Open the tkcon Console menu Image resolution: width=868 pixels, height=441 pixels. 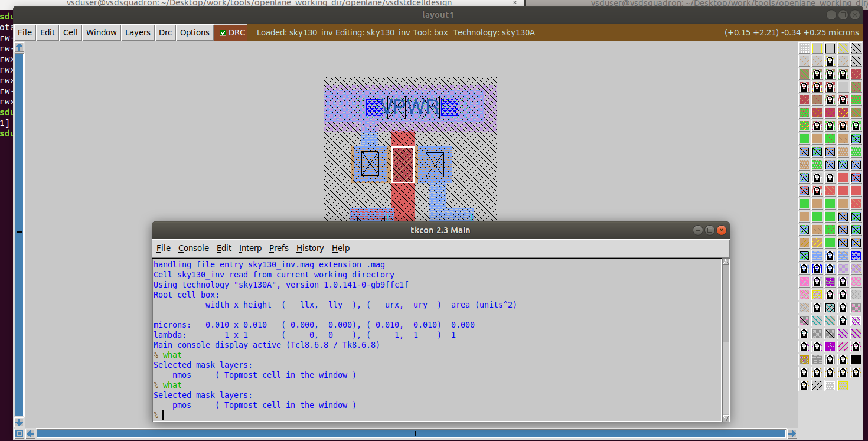pos(194,248)
